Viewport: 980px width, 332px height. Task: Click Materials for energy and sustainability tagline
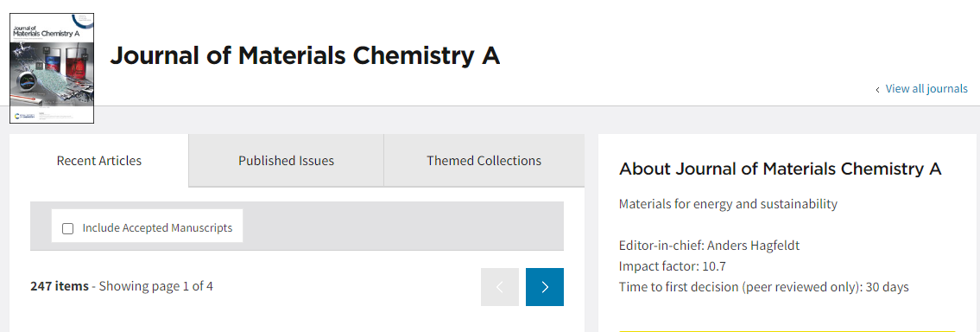(x=728, y=204)
